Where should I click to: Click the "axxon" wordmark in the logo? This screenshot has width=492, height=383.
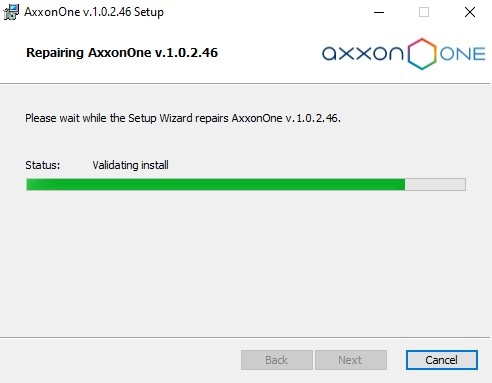363,54
